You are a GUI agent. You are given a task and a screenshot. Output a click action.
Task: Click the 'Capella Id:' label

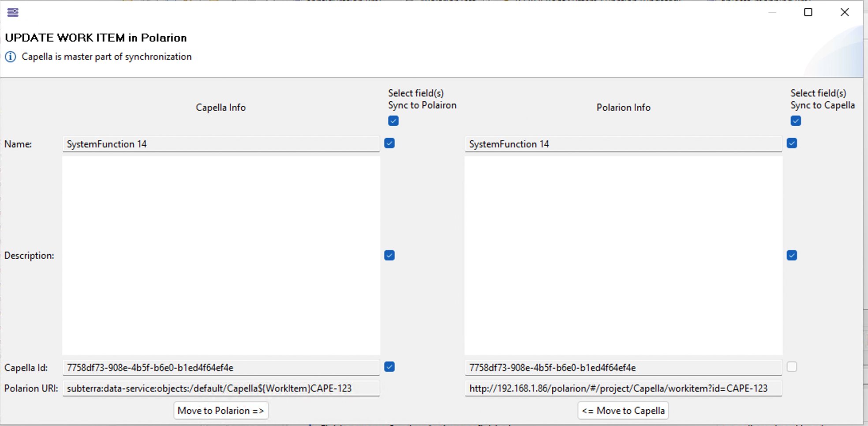26,368
